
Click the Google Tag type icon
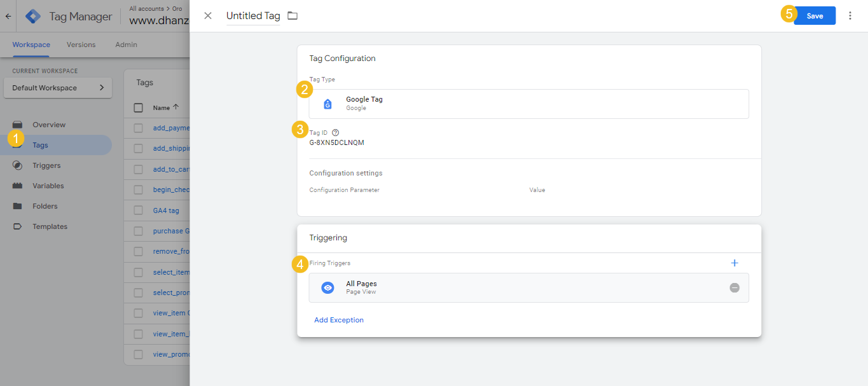point(327,104)
